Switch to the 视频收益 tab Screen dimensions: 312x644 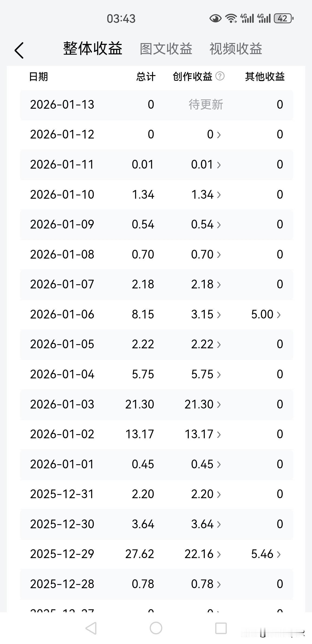click(236, 49)
